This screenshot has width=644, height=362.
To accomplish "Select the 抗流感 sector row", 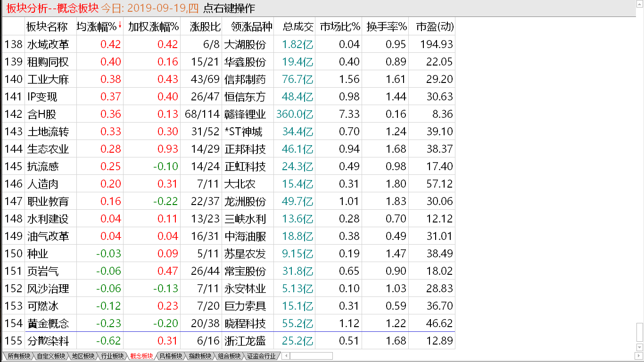I will click(x=229, y=166).
